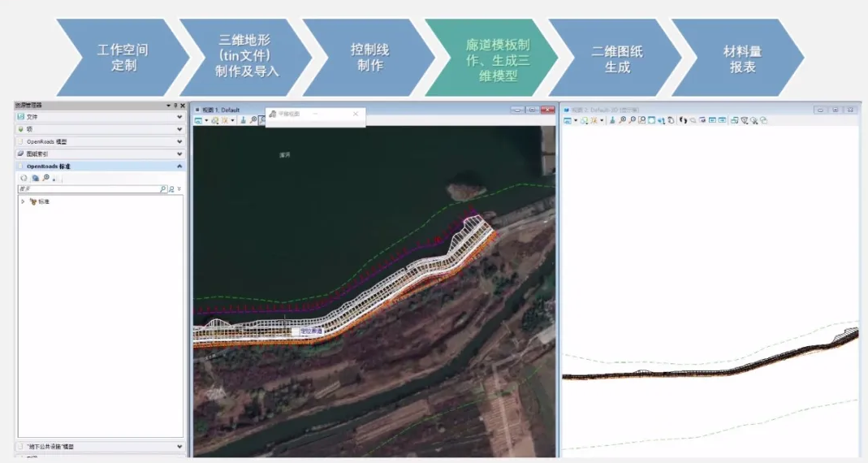
Task: Expand the OpenRoads 模型 section
Action: (179, 142)
